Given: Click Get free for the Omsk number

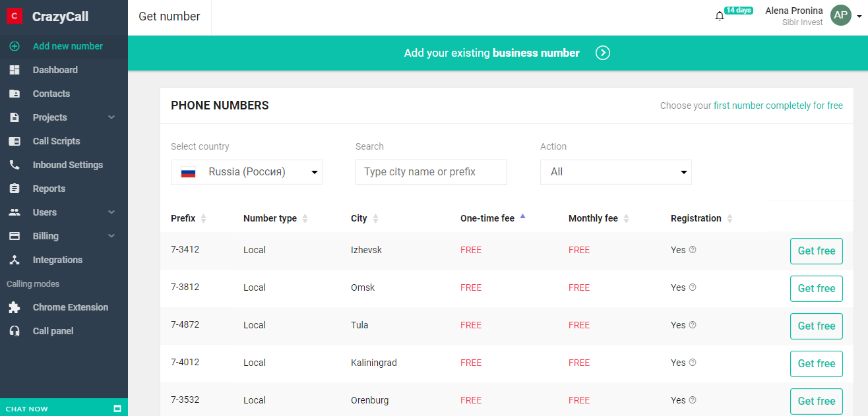Looking at the screenshot, I should click(816, 288).
